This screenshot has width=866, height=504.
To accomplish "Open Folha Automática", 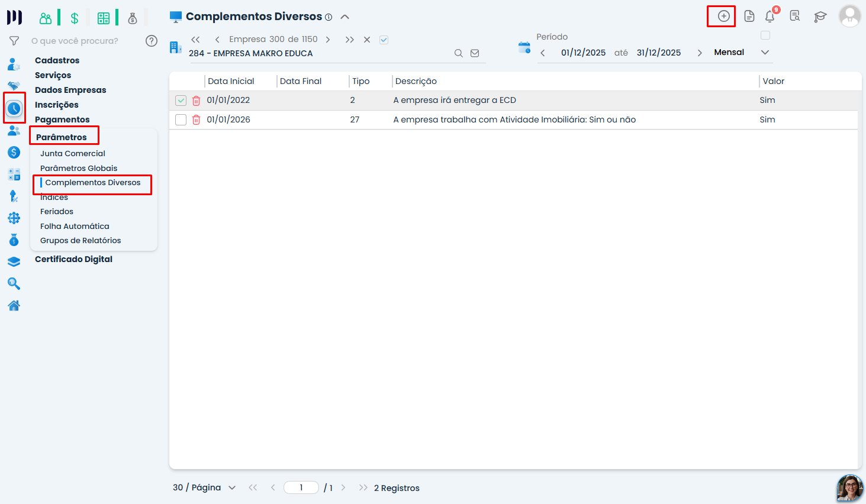I will click(x=75, y=227).
